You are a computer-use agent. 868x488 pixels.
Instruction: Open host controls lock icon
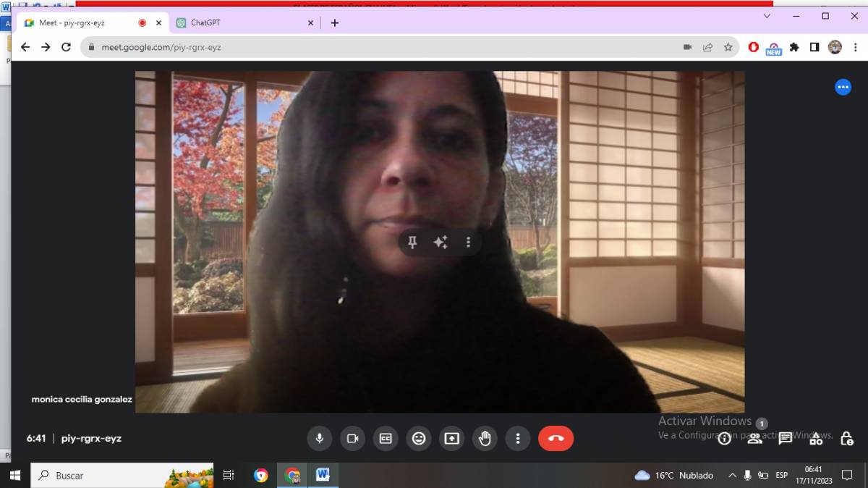(846, 438)
